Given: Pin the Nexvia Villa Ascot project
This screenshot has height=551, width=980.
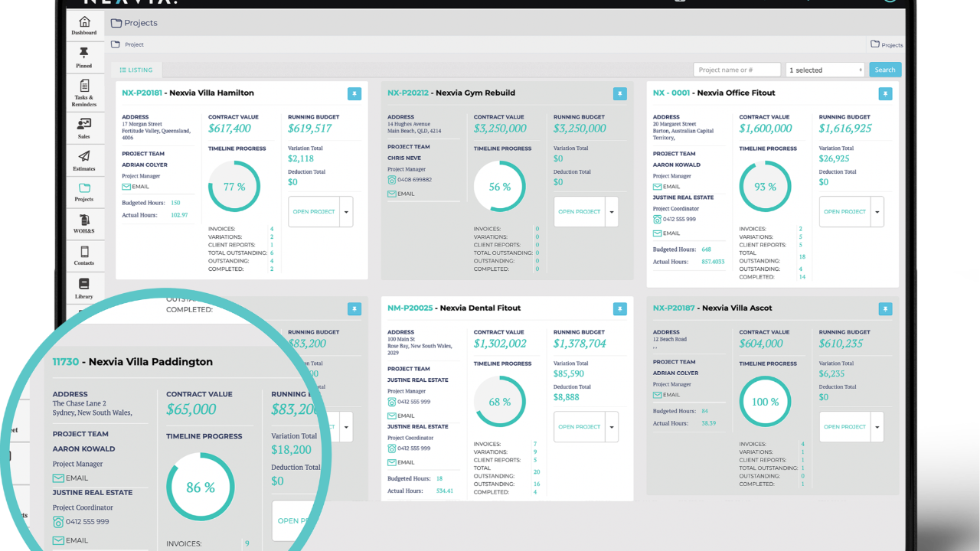Looking at the screenshot, I should (x=885, y=308).
